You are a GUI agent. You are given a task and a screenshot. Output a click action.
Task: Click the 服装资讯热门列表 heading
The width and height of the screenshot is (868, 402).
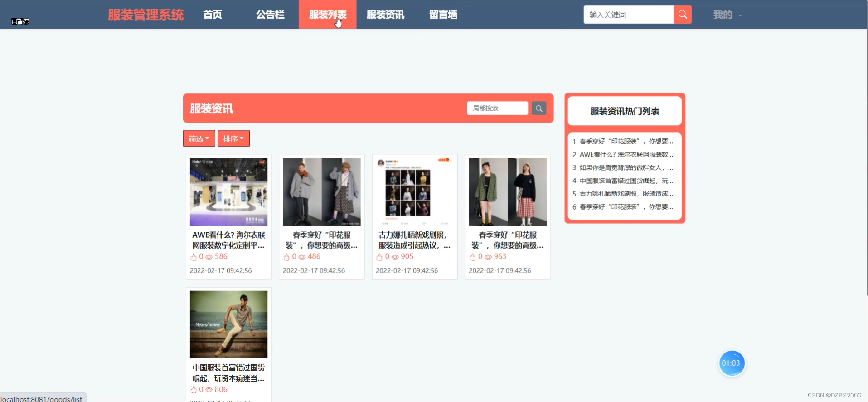point(625,111)
